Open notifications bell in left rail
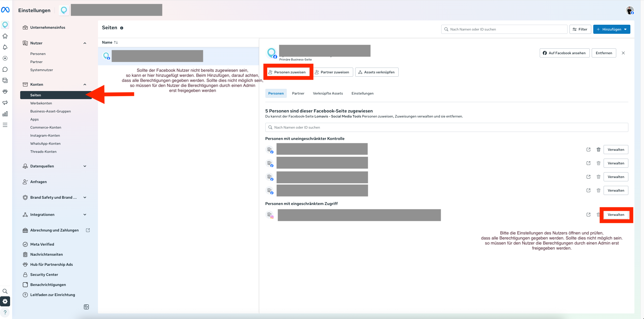Screen dimensions: 644x319 point(5,47)
